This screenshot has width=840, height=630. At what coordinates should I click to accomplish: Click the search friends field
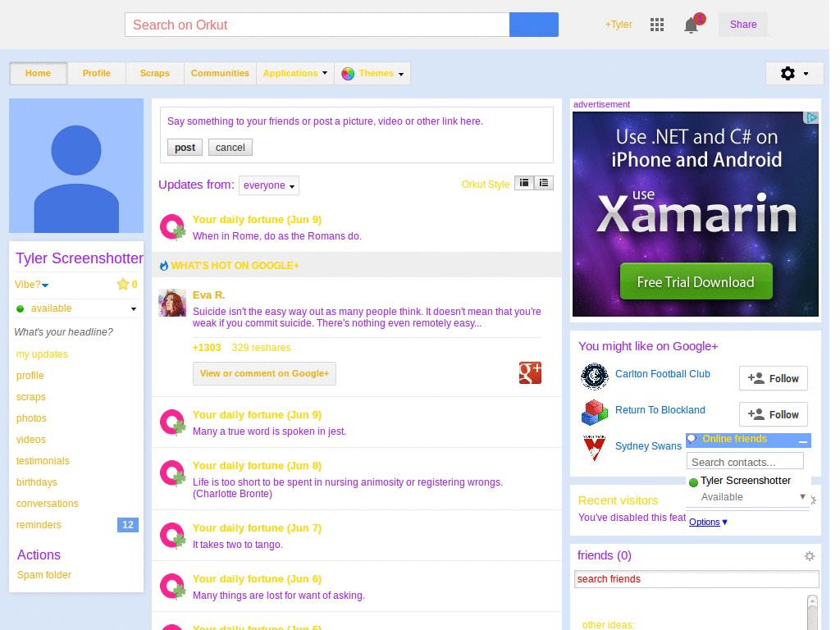[696, 579]
